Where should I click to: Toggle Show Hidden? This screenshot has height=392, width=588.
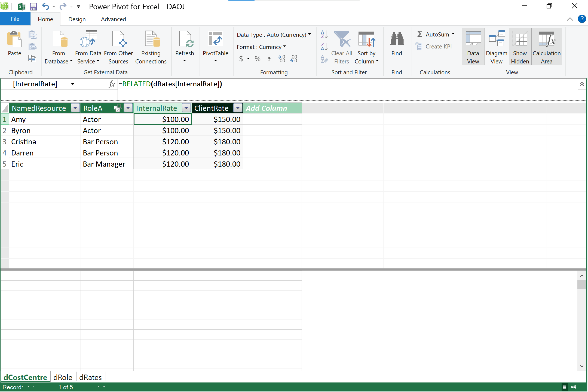(x=520, y=47)
